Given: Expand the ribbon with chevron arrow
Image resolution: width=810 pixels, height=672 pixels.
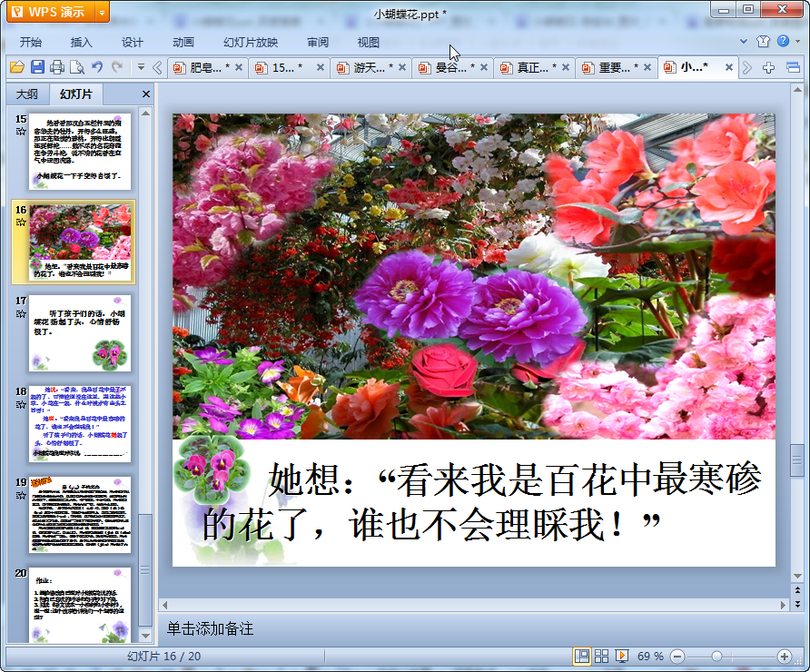Looking at the screenshot, I should (x=744, y=41).
